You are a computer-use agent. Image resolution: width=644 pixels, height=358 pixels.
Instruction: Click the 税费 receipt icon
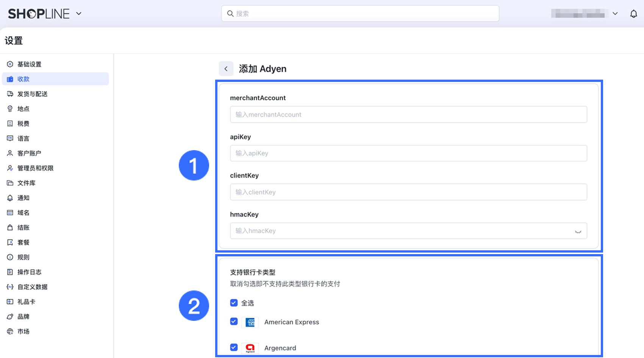tap(10, 124)
